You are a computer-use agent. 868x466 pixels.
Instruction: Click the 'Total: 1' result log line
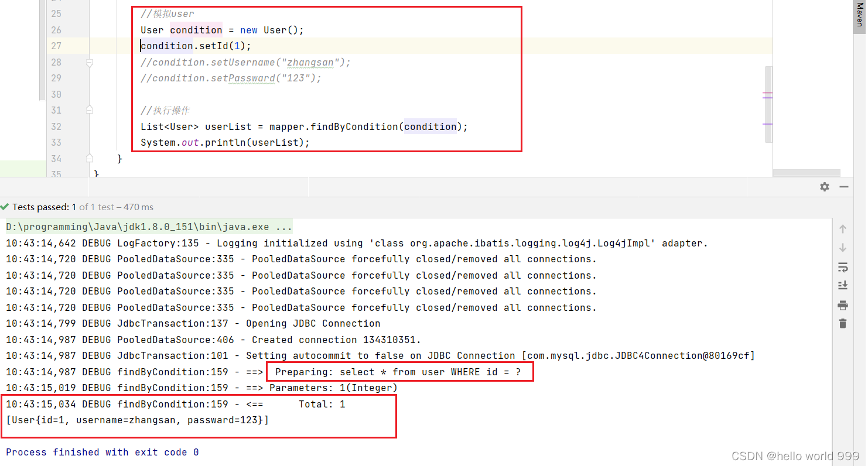click(175, 404)
